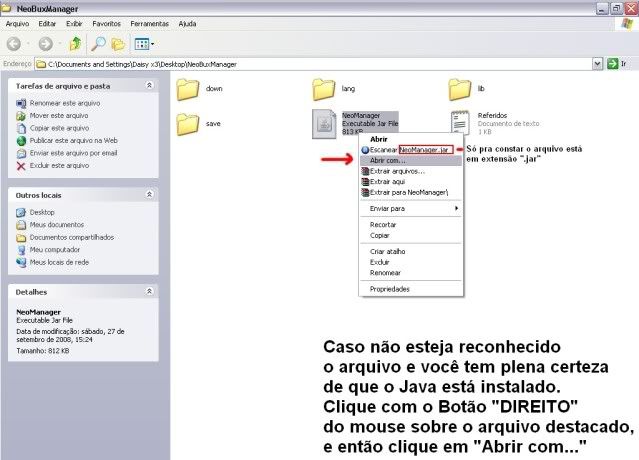Collapse Tarefas de arquivo e pasta panel
The width and height of the screenshot is (639, 460).
tap(149, 86)
